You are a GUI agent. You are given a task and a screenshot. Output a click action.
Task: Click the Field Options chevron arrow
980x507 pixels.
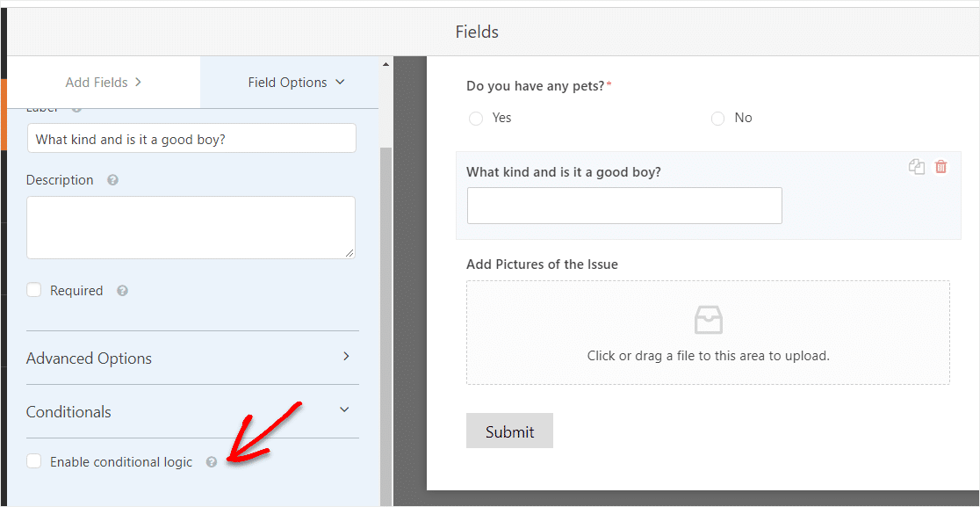point(342,82)
